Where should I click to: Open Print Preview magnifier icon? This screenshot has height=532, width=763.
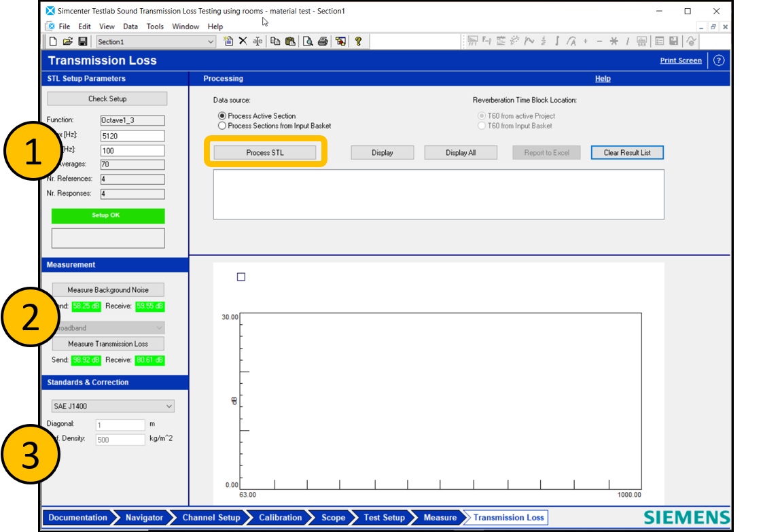[308, 41]
